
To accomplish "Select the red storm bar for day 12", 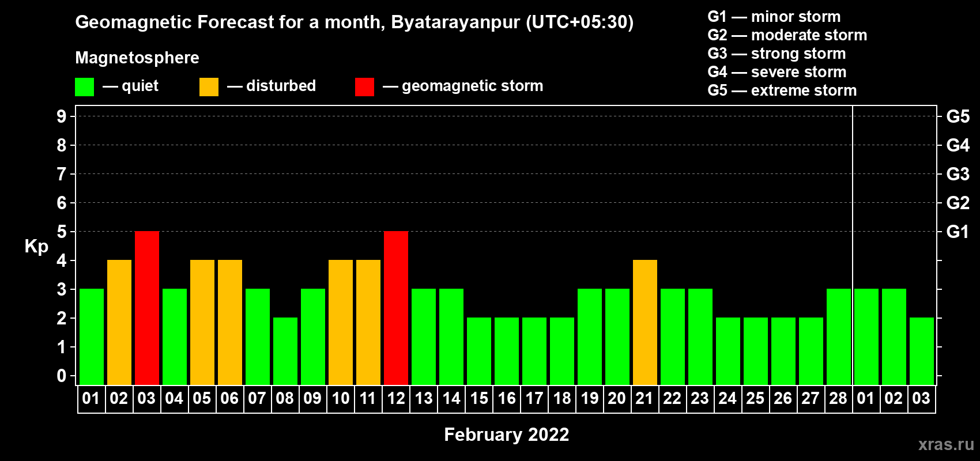I will (x=396, y=308).
